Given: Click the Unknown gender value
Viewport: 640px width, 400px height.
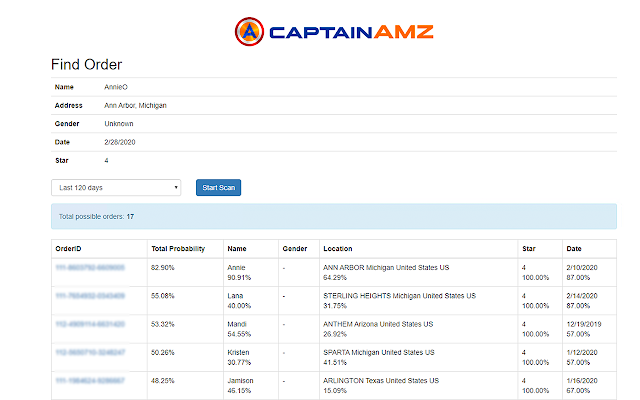Looking at the screenshot, I should coord(119,124).
